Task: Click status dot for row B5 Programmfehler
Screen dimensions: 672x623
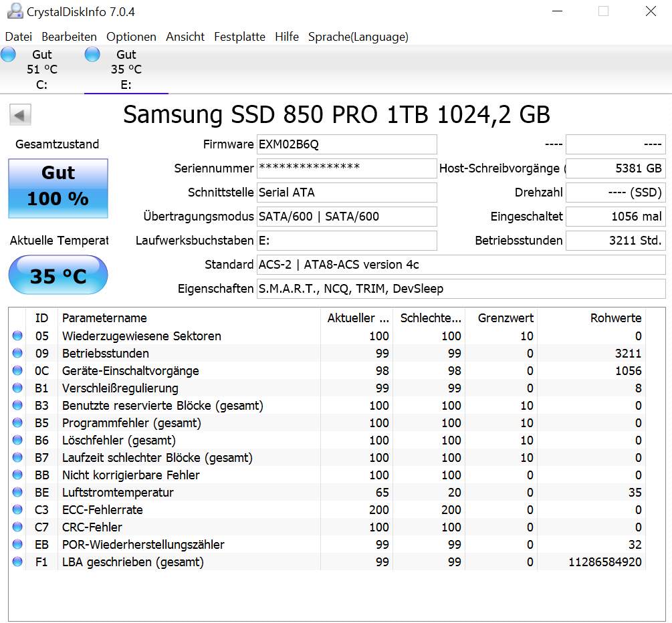Action: (x=17, y=422)
